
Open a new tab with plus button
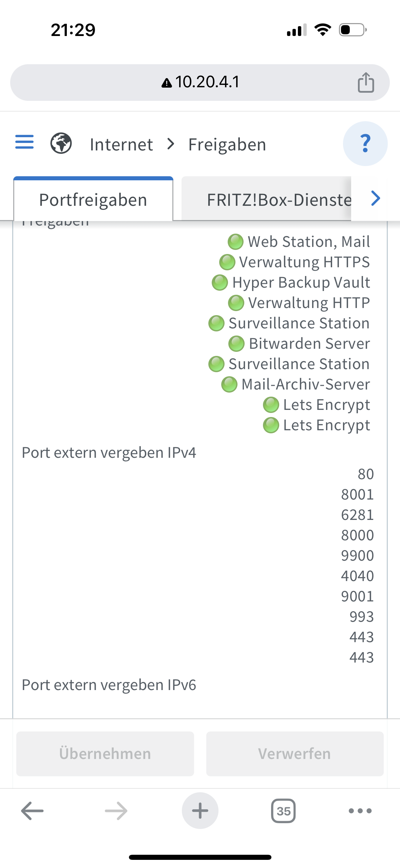pos(200,811)
